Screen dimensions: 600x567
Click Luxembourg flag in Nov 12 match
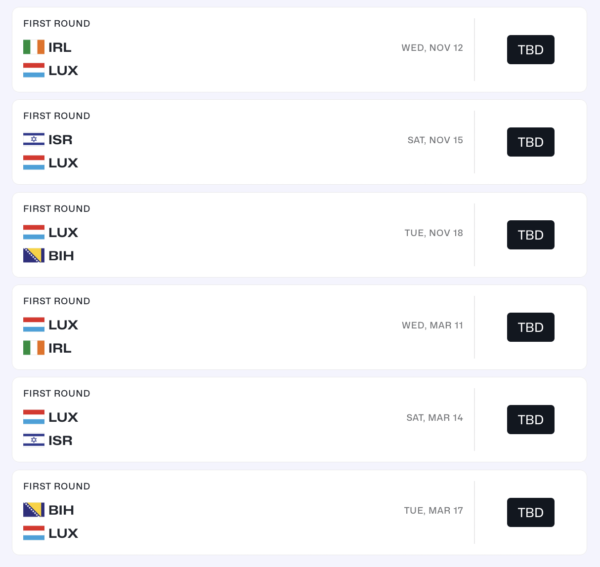pos(34,70)
